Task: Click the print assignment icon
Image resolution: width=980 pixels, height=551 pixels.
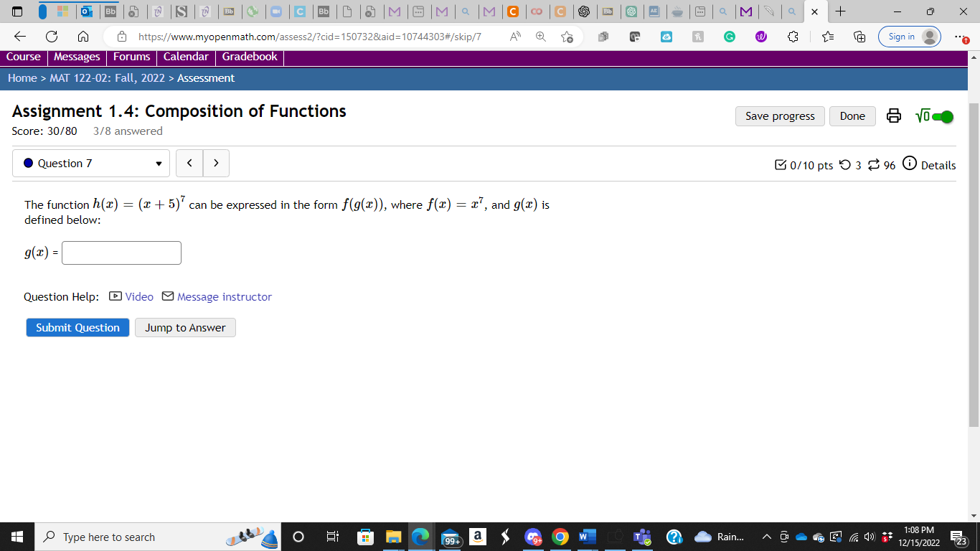Action: coord(894,116)
